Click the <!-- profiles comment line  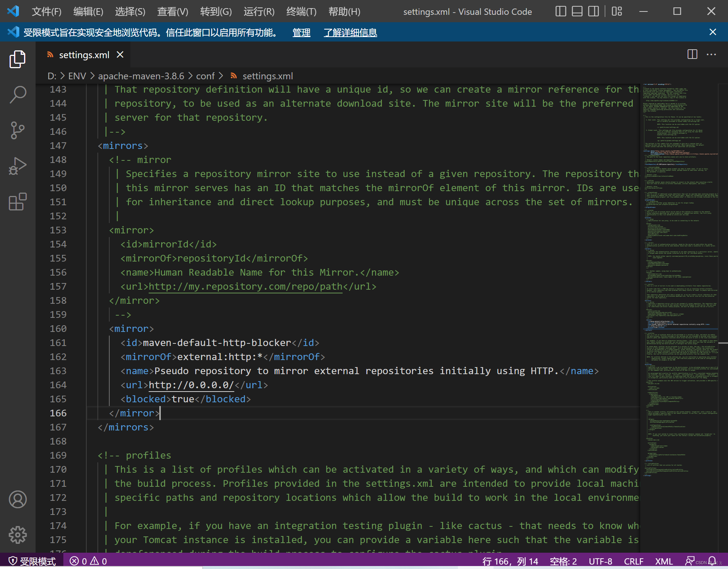pos(134,455)
